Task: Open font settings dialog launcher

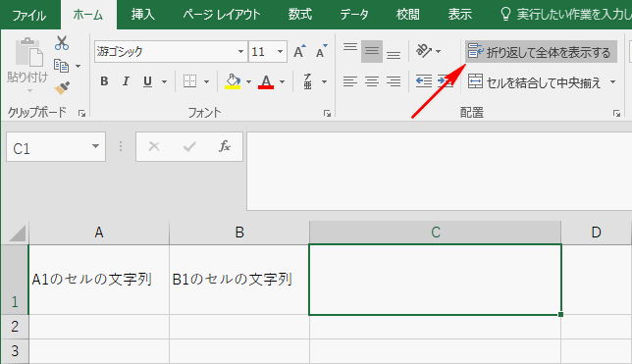Action: pyautogui.click(x=327, y=114)
